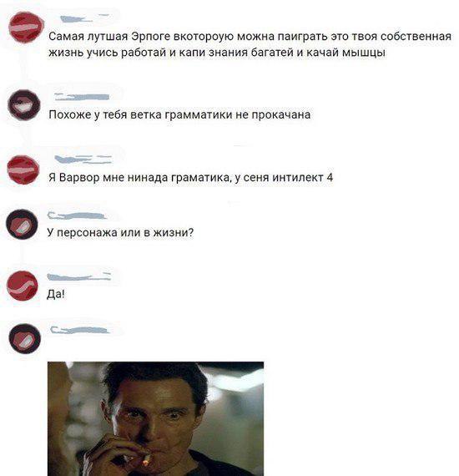Select the reply "У персонажа или в жизни?"
The image size is (459, 476).
(x=120, y=232)
